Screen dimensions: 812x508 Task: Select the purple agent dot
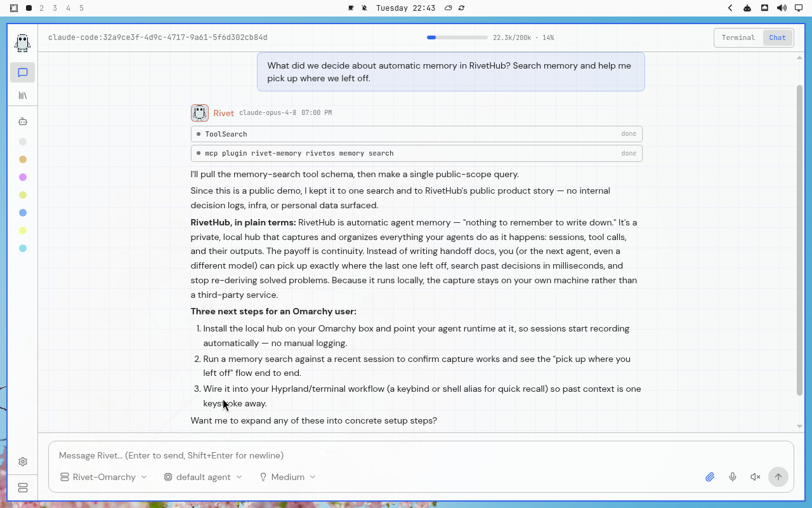(23, 177)
